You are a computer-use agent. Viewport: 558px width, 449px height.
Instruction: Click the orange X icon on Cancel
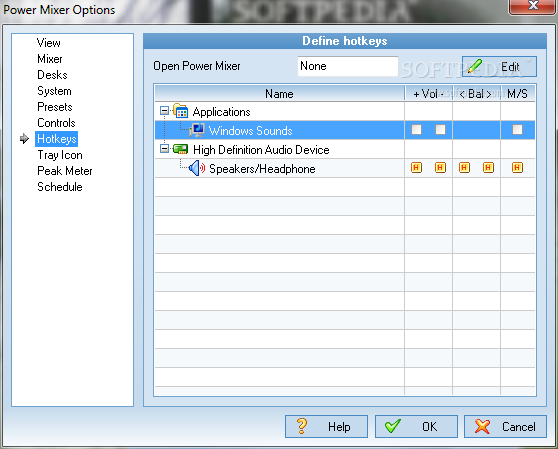tap(482, 426)
